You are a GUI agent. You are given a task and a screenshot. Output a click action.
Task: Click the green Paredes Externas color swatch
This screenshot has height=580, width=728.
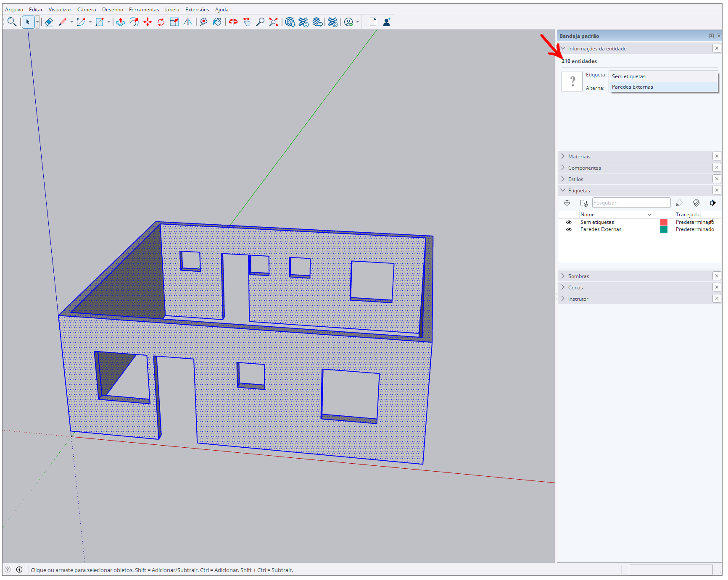point(664,229)
